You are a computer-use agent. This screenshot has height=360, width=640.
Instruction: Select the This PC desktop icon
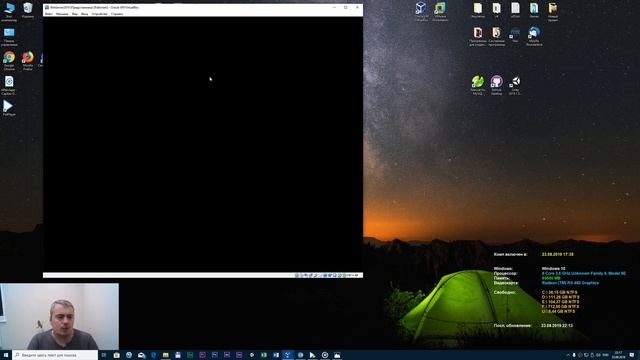pos(9,12)
